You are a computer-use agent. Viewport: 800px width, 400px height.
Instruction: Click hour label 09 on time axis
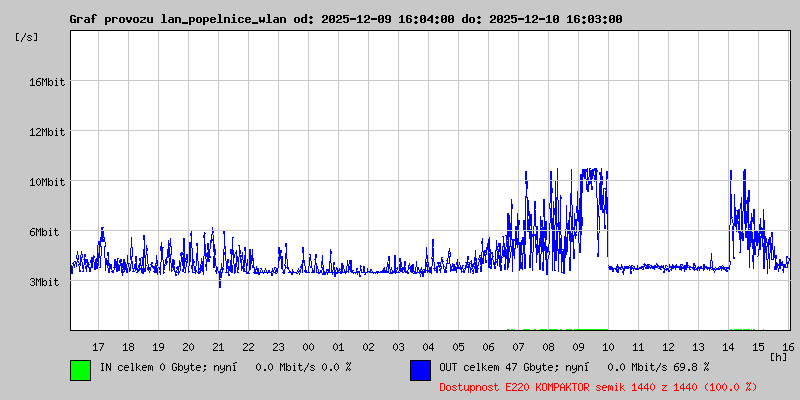(579, 347)
